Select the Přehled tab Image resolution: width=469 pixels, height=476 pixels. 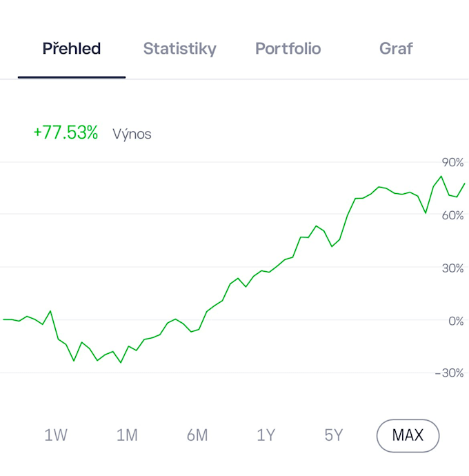pyautogui.click(x=72, y=48)
